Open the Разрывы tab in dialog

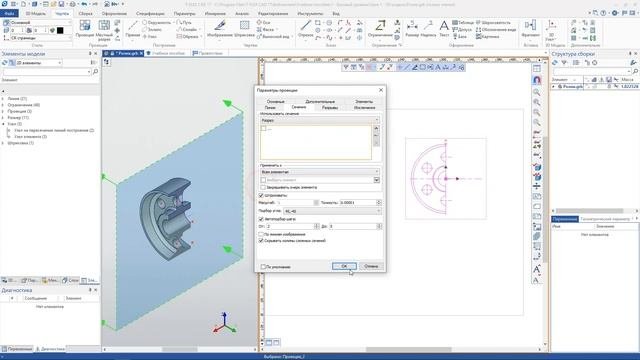[330, 108]
